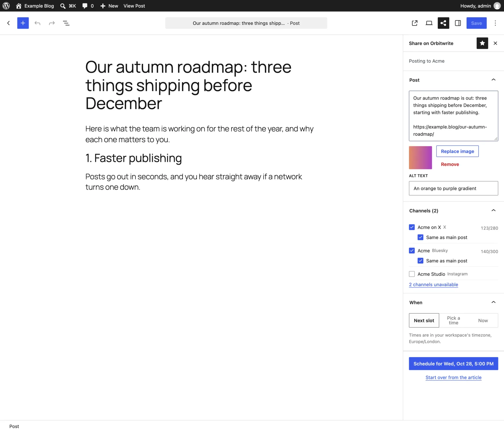Open the search command palette icon
The image size is (504, 432).
(63, 6)
